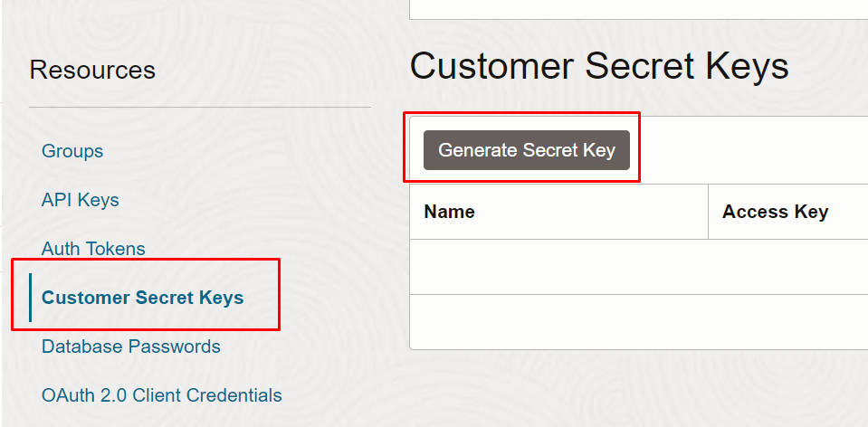Click the column divider between Name and Access Key
This screenshot has height=427, width=868.
(708, 212)
